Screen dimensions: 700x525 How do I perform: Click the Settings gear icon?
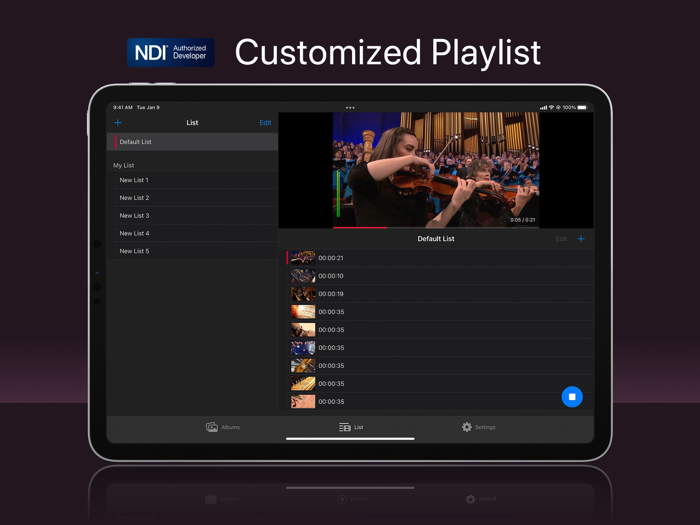[x=467, y=427]
